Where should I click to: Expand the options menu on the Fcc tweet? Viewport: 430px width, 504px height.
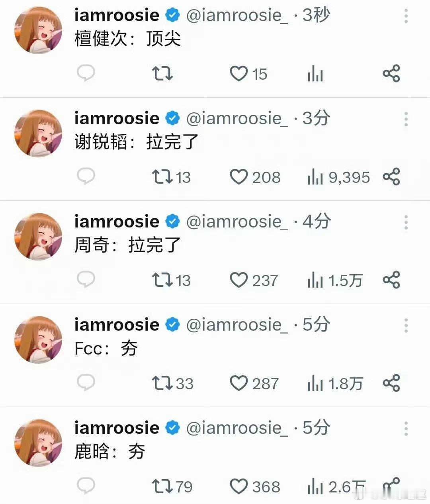pos(406,326)
